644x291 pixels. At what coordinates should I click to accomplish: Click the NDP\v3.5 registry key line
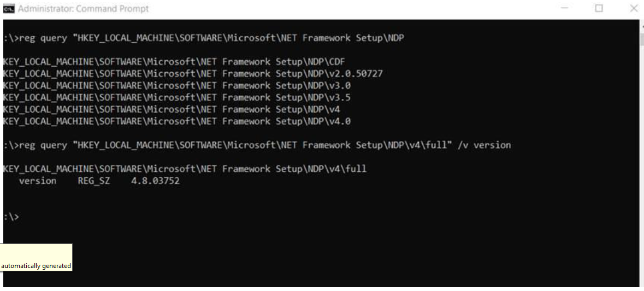coord(177,98)
